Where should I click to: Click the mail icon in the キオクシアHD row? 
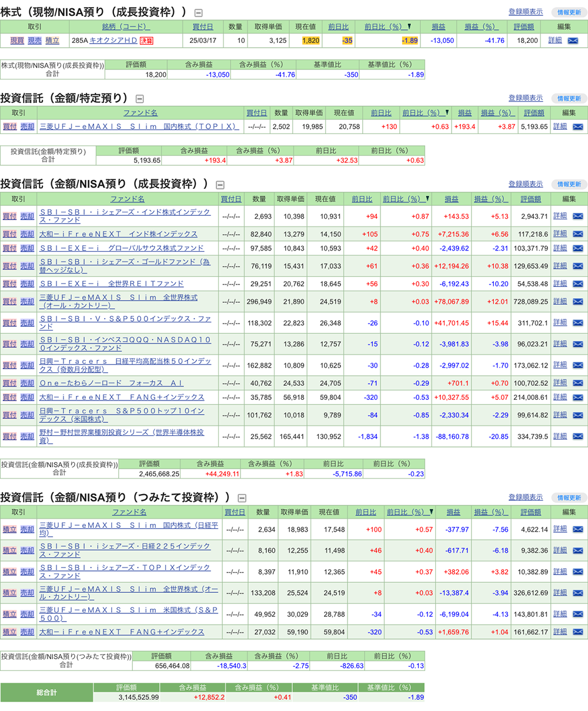pos(572,41)
